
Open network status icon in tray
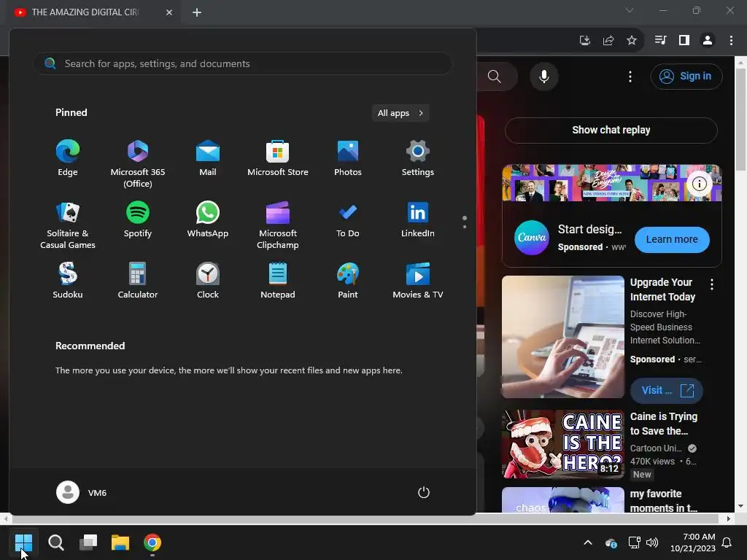coord(634,542)
